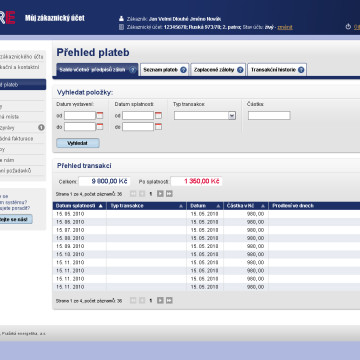Sort by Typ transakce using its arrow
This screenshot has width=360, height=360.
[x=181, y=206]
